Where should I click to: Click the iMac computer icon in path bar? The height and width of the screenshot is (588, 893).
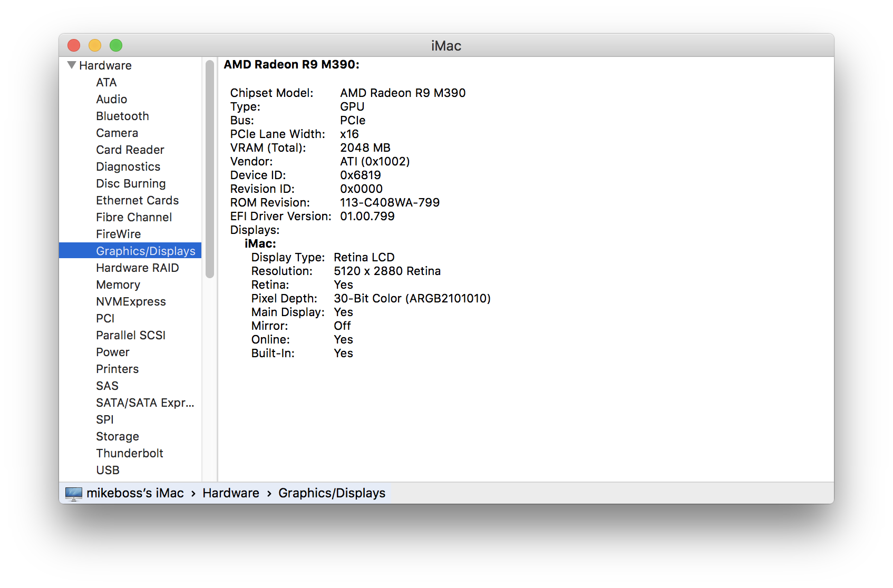74,493
